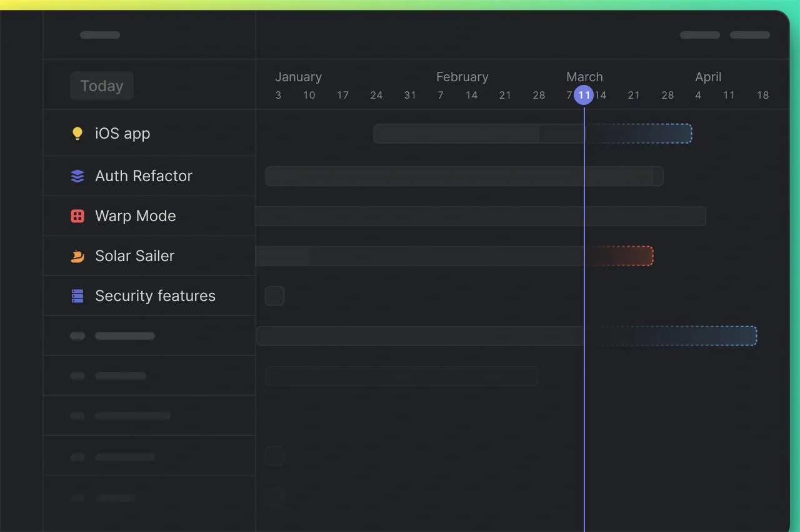Select the Auth Refactor timeline bar
This screenshot has height=532, width=800.
click(464, 176)
